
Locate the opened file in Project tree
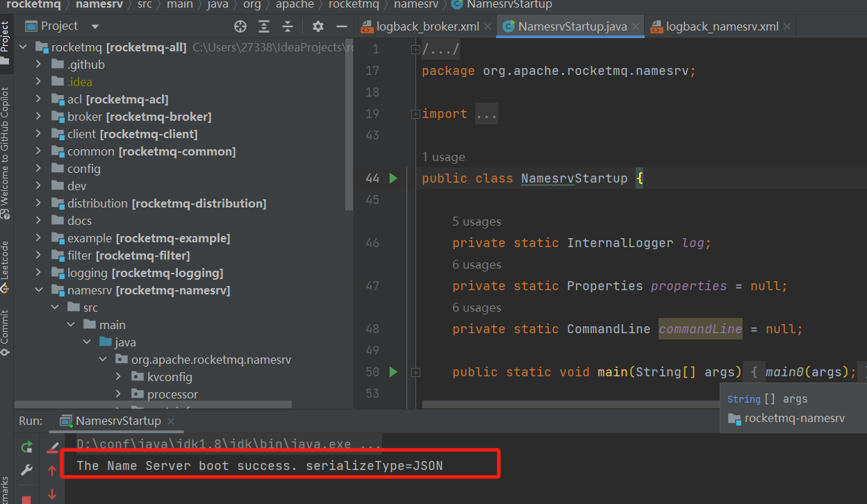[x=240, y=26]
